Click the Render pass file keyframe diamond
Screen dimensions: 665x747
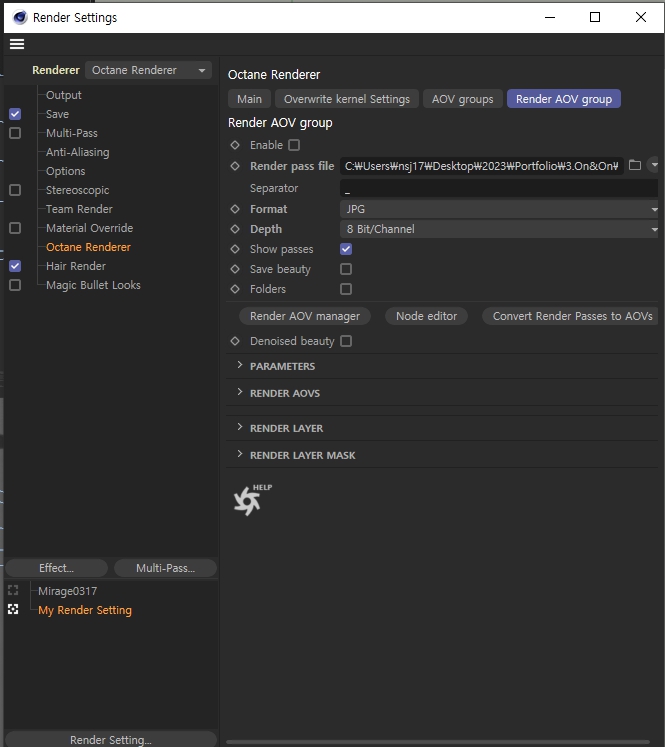point(235,166)
